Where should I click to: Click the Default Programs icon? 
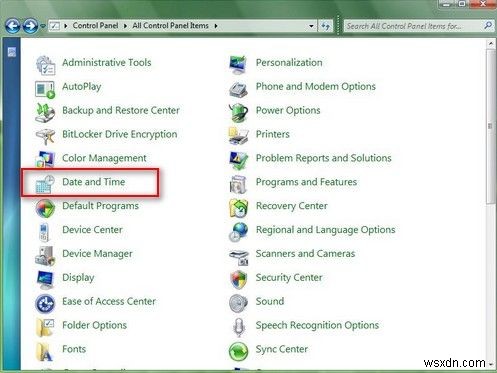tap(45, 208)
